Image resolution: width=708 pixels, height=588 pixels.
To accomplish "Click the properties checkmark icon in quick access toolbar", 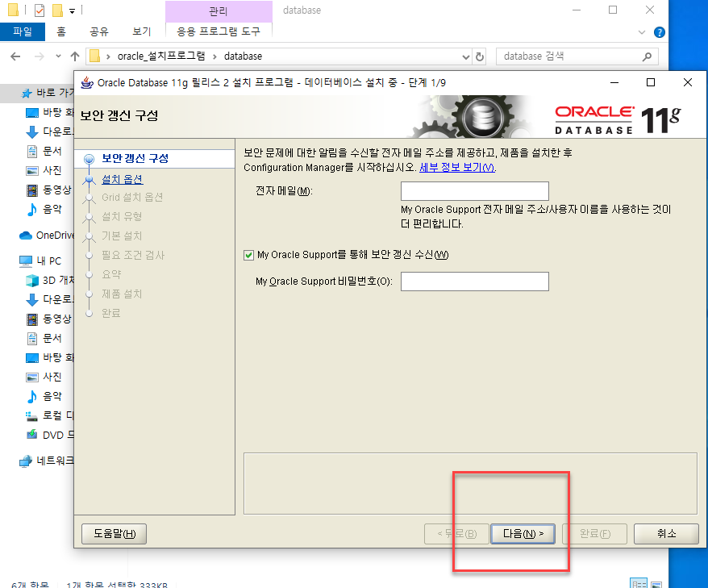I will [x=40, y=10].
